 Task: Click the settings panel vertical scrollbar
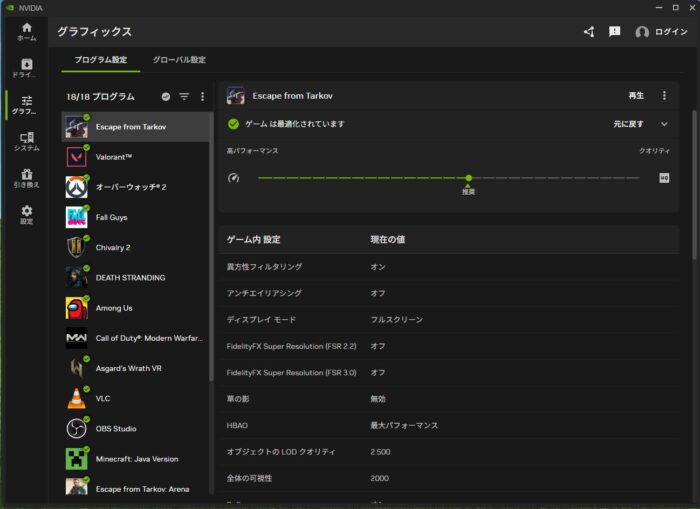click(695, 185)
